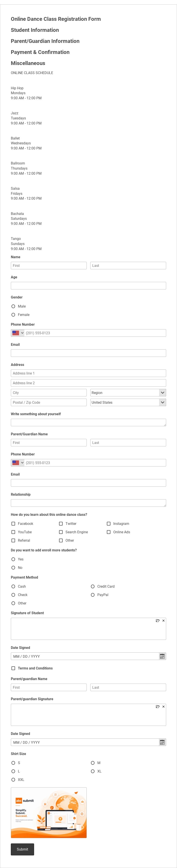Select Check as payment method
Screen dimensions: 177x868
pos(13,595)
